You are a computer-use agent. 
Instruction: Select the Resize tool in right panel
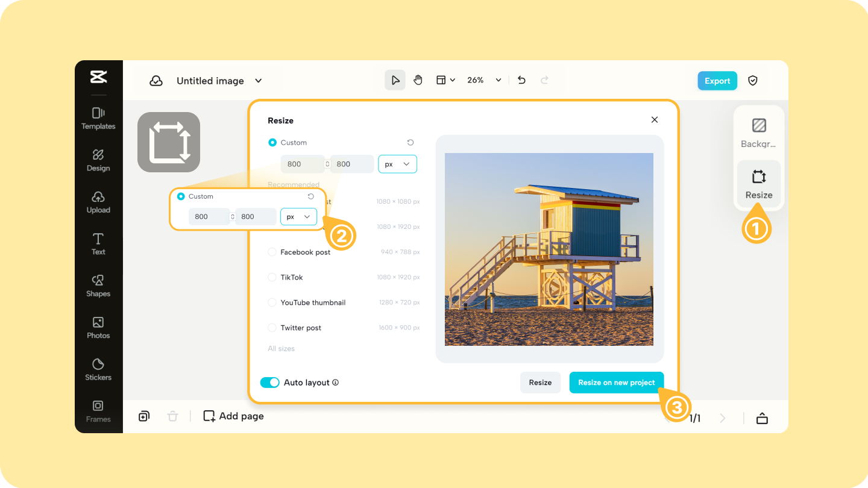click(759, 184)
